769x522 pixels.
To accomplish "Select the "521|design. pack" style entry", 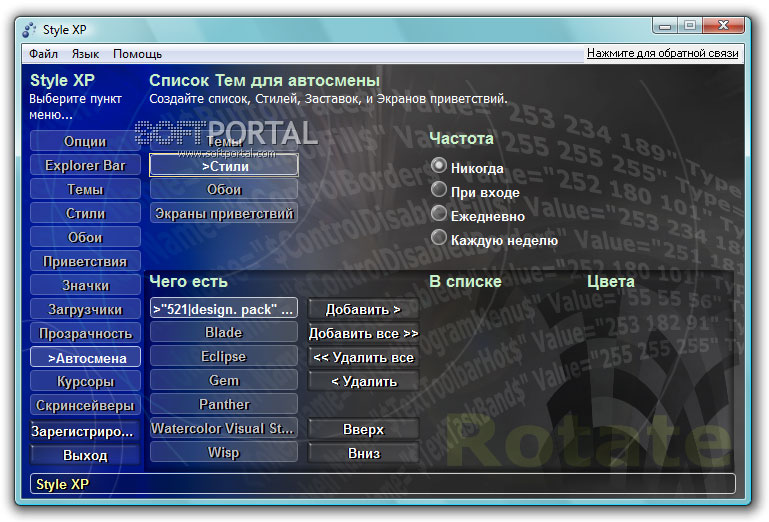I will (x=224, y=309).
